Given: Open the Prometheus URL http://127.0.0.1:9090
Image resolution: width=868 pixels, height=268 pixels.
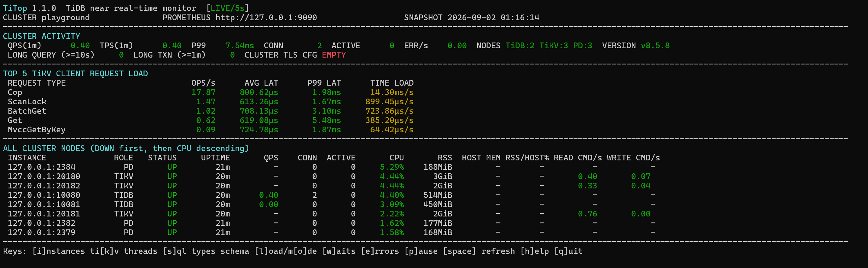Looking at the screenshot, I should click(266, 17).
